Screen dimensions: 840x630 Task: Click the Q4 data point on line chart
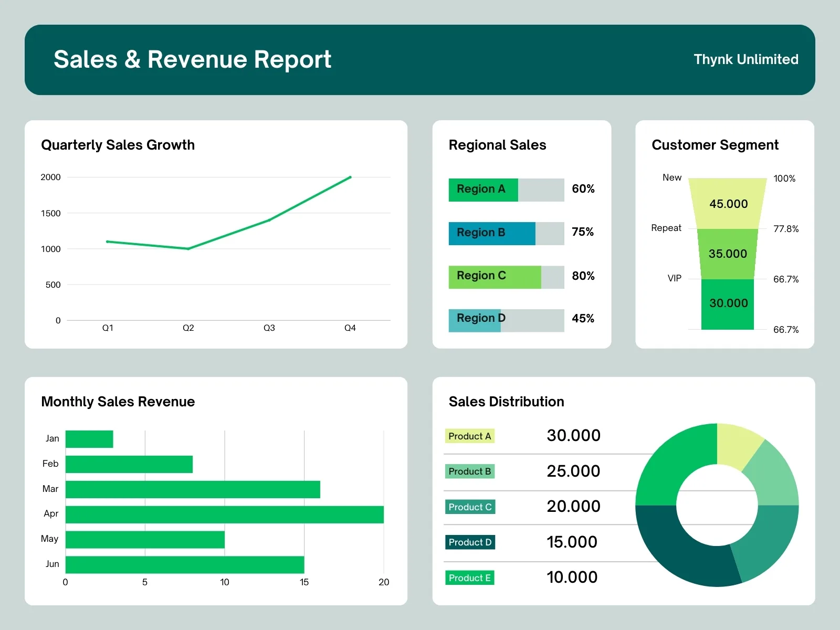(x=350, y=177)
